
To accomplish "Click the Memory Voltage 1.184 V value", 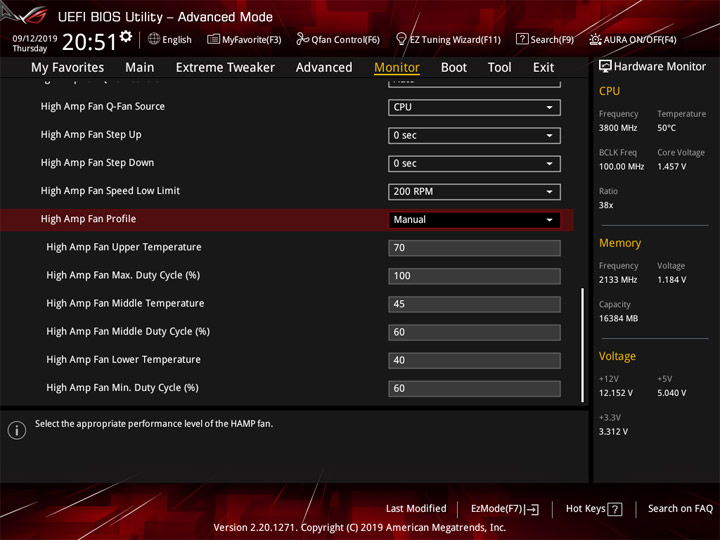I will point(671,280).
